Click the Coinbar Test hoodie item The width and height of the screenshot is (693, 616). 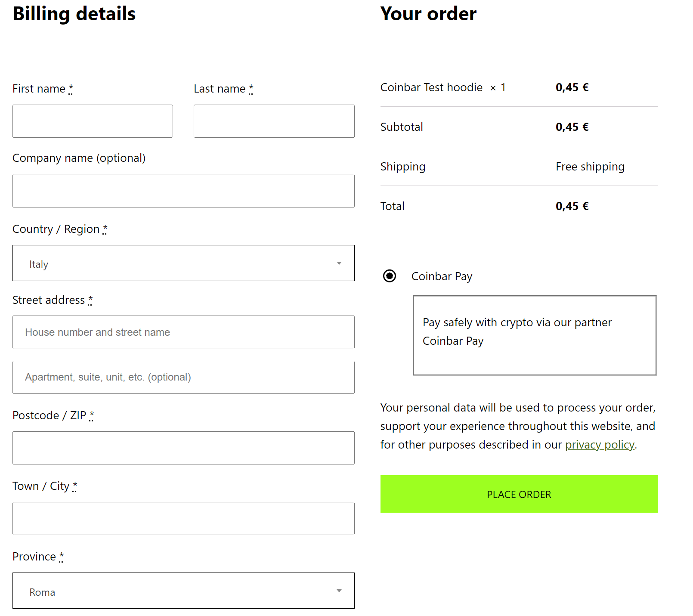pos(431,87)
